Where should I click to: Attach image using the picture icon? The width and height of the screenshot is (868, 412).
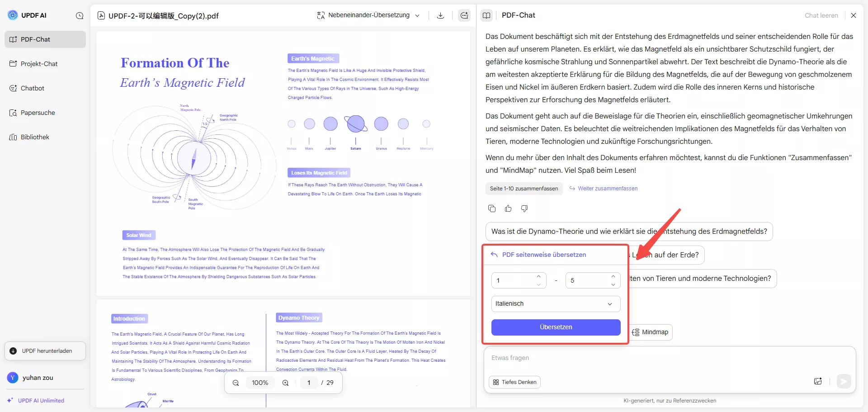pos(818,381)
